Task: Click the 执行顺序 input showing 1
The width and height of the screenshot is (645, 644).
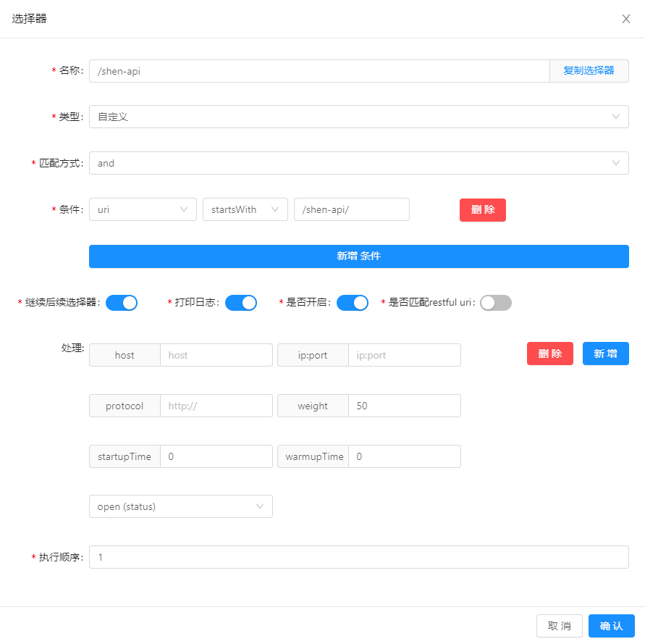Action: (x=358, y=557)
